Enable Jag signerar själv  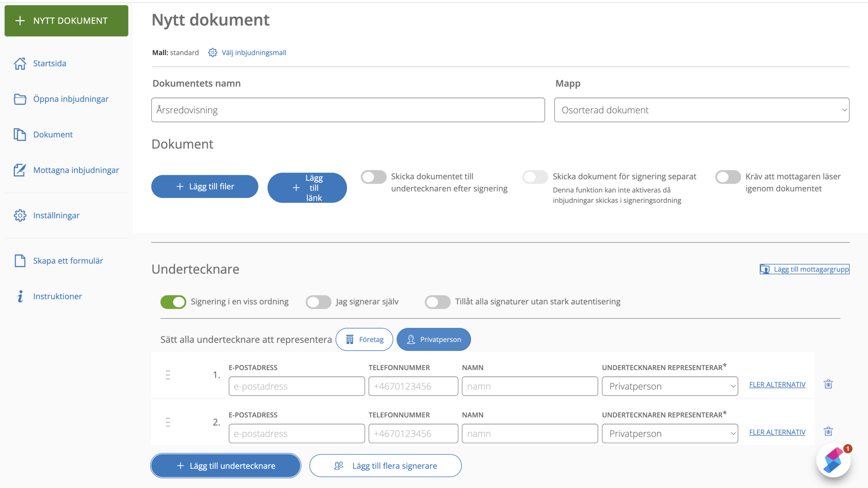318,302
